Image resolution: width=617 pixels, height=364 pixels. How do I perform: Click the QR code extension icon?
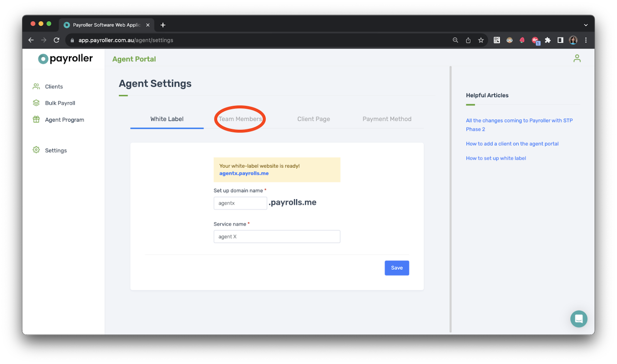497,40
